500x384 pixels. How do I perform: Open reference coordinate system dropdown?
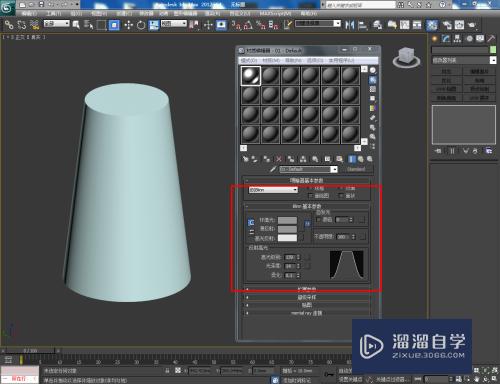click(174, 24)
